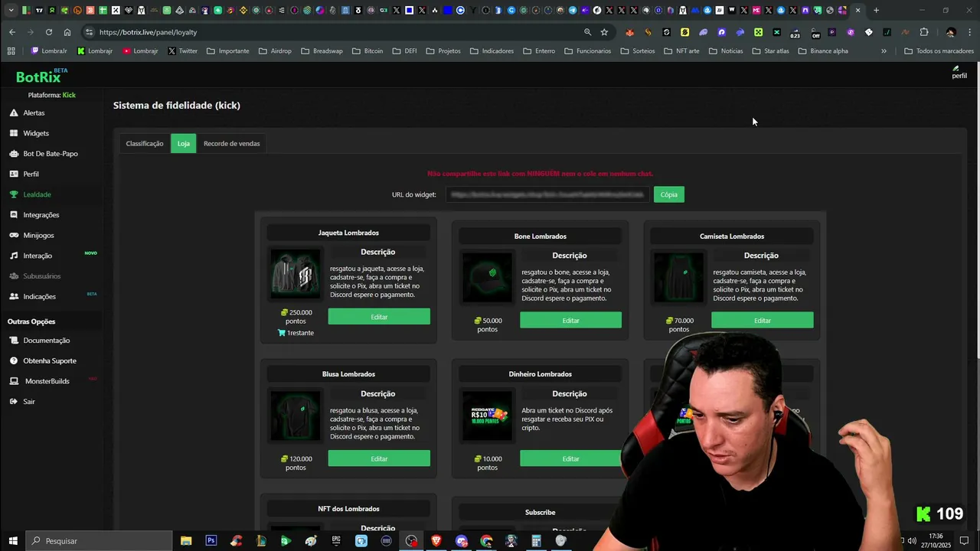Open the Chrome three-dot menu
980x551 pixels.
(x=969, y=32)
